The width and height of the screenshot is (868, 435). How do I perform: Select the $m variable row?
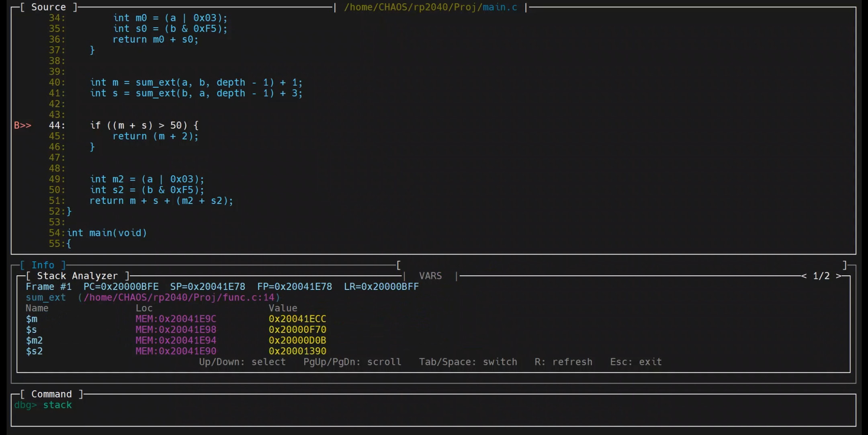32,319
